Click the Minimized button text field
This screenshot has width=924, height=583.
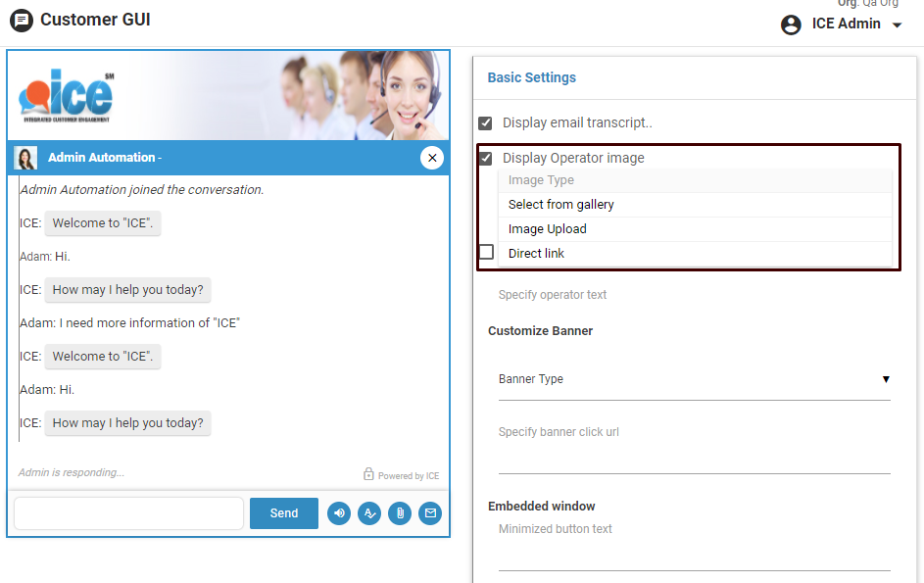pyautogui.click(x=694, y=555)
